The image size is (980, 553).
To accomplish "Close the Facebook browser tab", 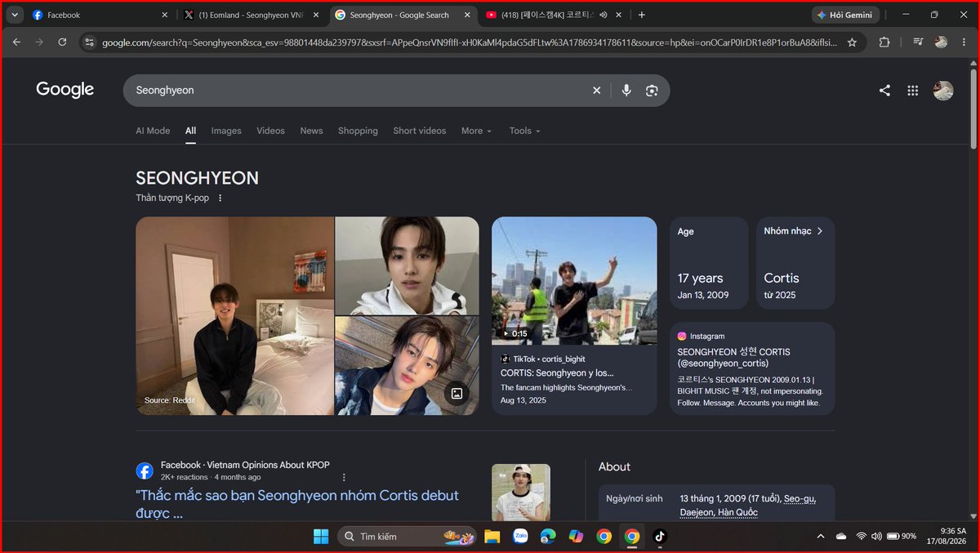I will 164,15.
